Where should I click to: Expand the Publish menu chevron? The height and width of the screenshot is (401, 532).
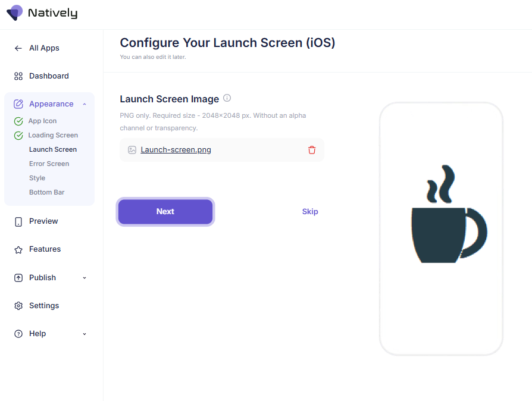[x=85, y=278]
